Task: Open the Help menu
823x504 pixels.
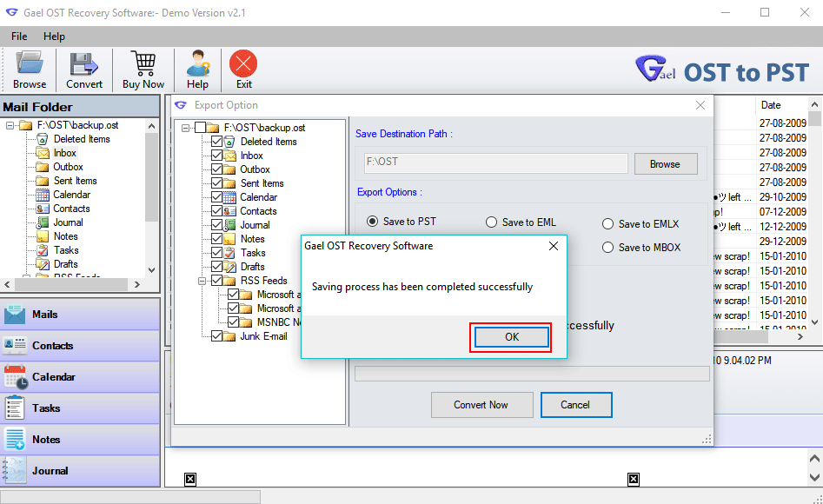Action: [x=54, y=36]
